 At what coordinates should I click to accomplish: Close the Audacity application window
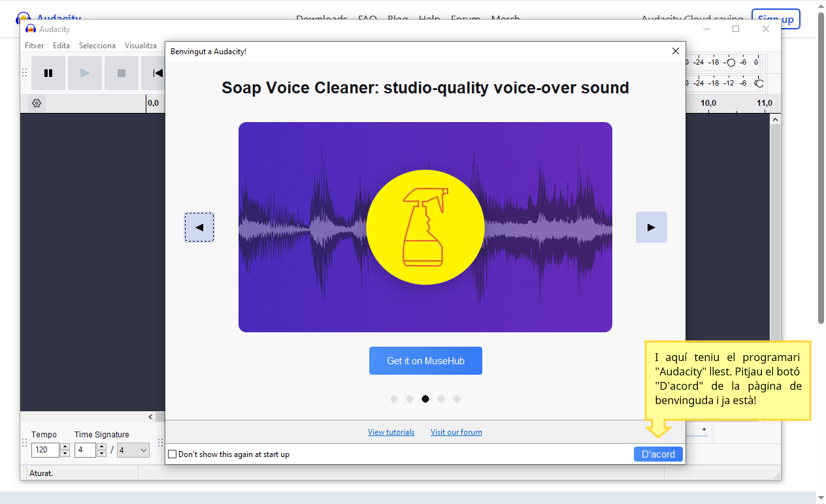[x=766, y=29]
